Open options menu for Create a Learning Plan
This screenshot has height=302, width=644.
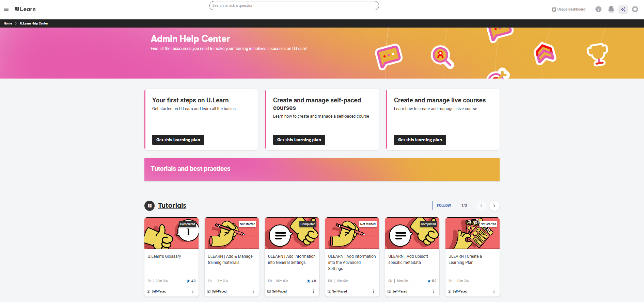coord(494,291)
